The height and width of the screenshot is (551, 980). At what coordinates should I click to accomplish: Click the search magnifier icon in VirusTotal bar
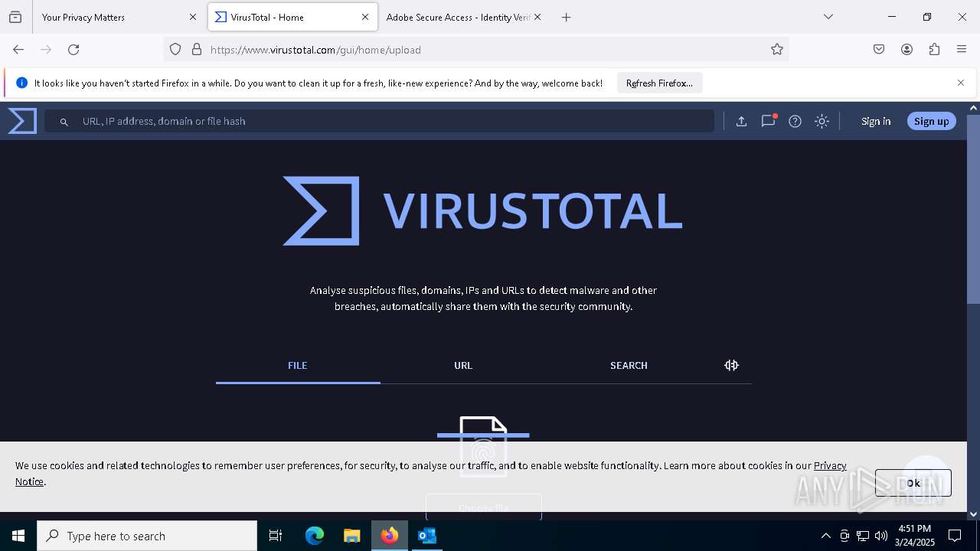[64, 122]
